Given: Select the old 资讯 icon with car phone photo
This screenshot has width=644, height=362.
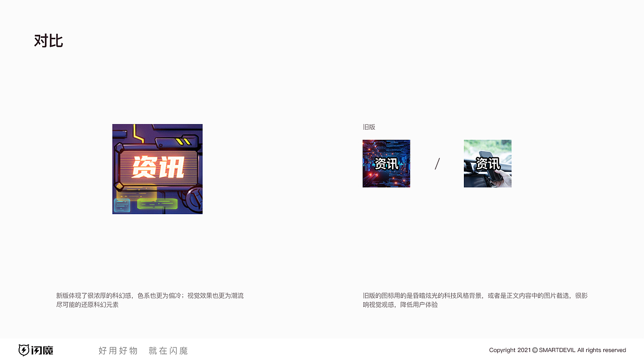Looking at the screenshot, I should coord(488,163).
